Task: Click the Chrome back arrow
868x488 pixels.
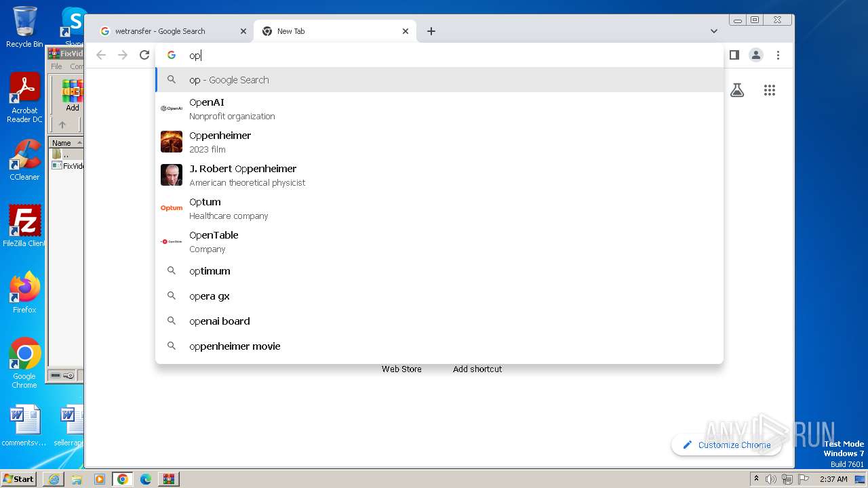Action: (101, 55)
